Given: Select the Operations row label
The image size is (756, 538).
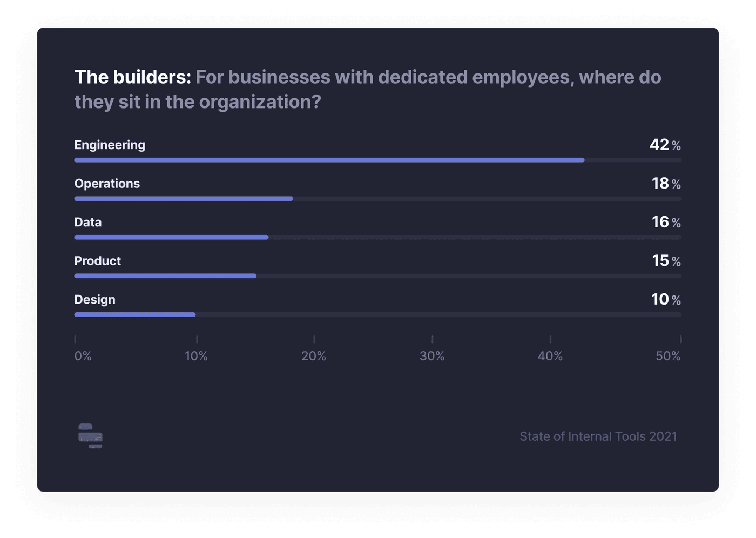Looking at the screenshot, I should 107,184.
